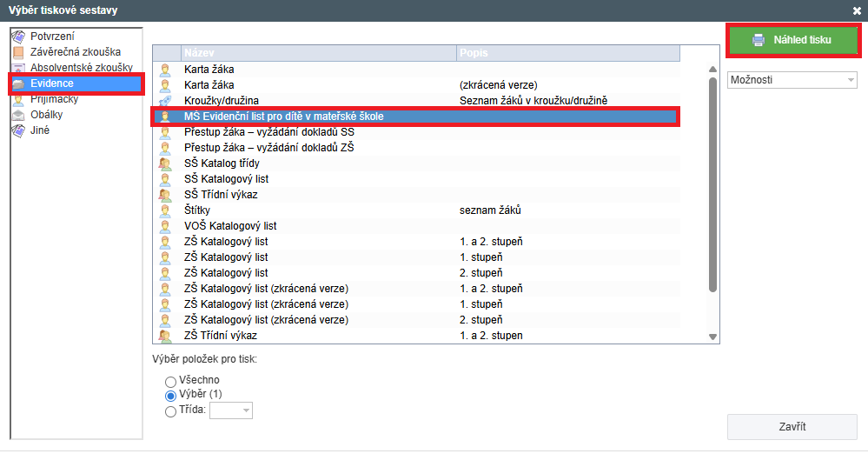Click the Obálky envelope icon
Image resolution: width=868 pixels, height=467 pixels.
(x=18, y=116)
